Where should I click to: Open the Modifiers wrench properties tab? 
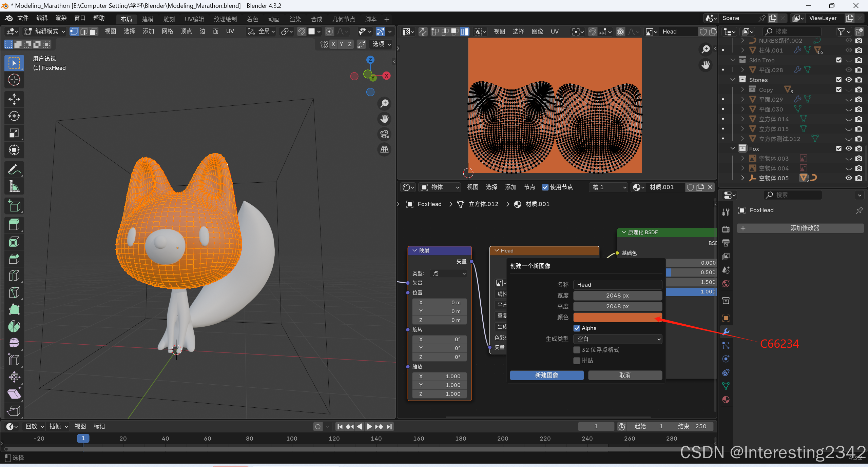click(726, 331)
